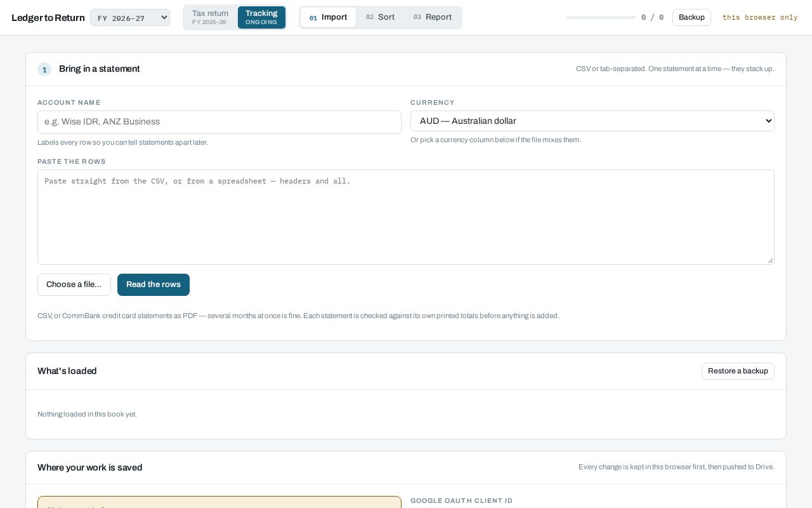Switch to Tax return mode
Viewport: 812px width, 508px height.
click(211, 17)
